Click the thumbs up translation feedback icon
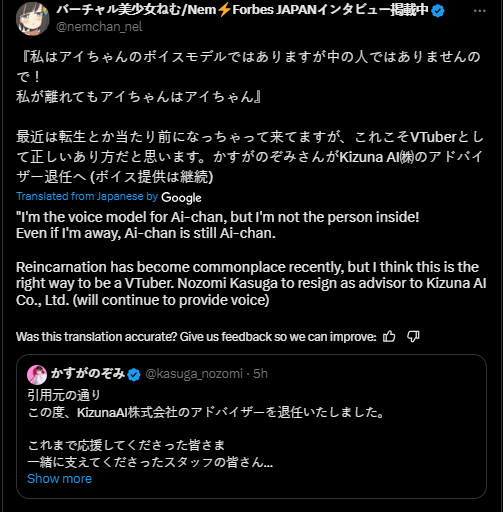 (x=389, y=337)
